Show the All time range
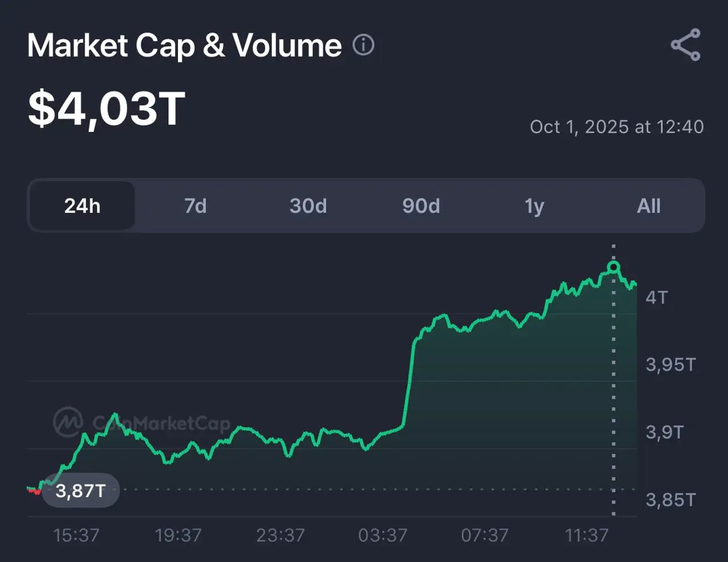The image size is (728, 562). [x=648, y=206]
